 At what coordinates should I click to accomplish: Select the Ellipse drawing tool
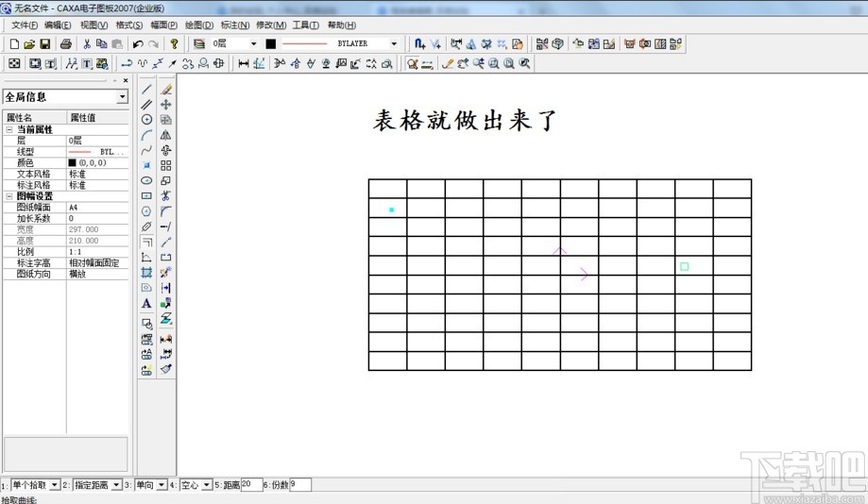[146, 180]
